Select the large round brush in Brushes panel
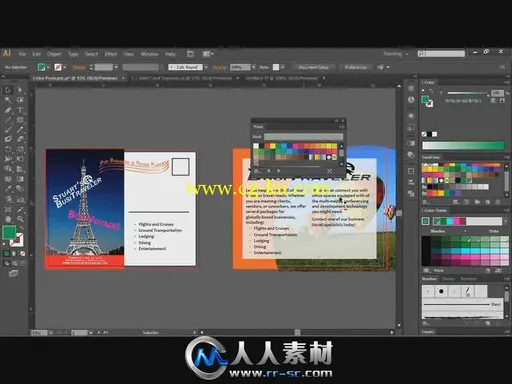 pos(441,291)
